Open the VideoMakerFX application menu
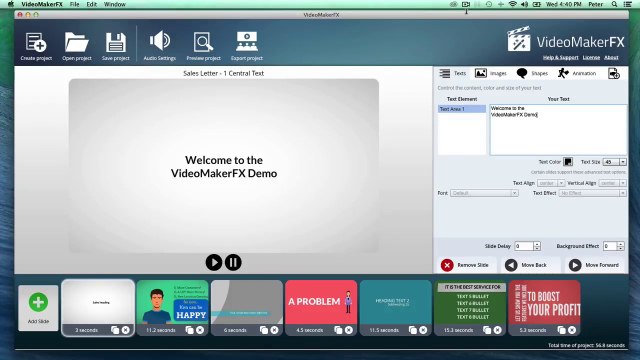Screen dimensions: 640x360 coord(42,4)
